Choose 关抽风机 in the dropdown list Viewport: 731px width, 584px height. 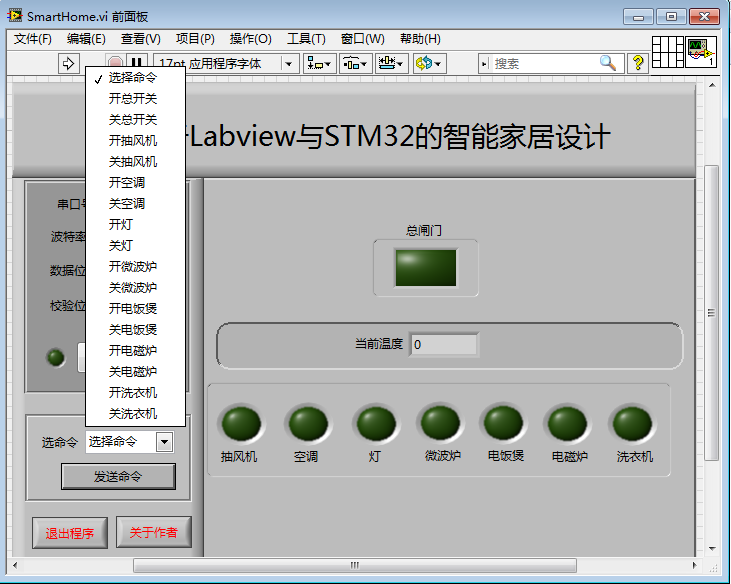coord(136,161)
